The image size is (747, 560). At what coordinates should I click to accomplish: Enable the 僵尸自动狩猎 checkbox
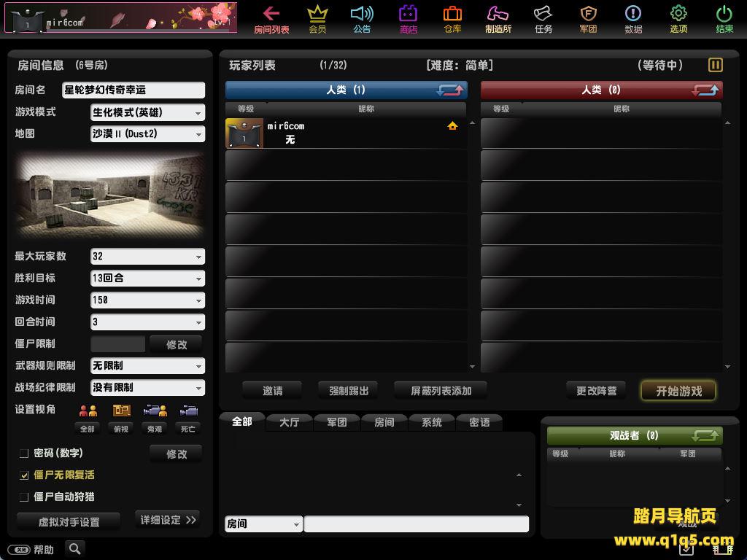click(x=24, y=497)
